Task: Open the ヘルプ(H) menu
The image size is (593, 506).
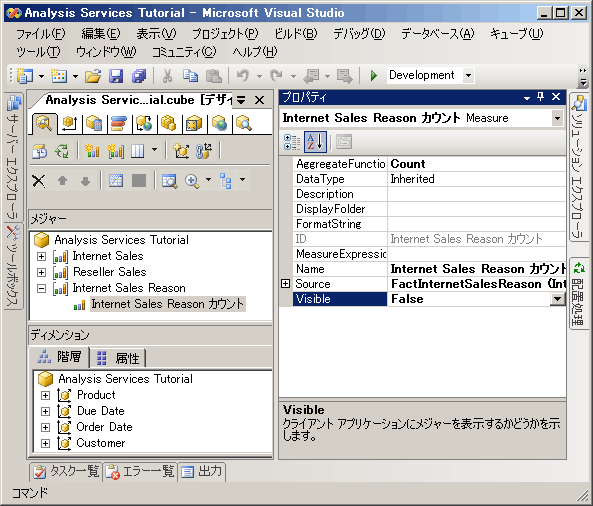Action: pyautogui.click(x=255, y=52)
